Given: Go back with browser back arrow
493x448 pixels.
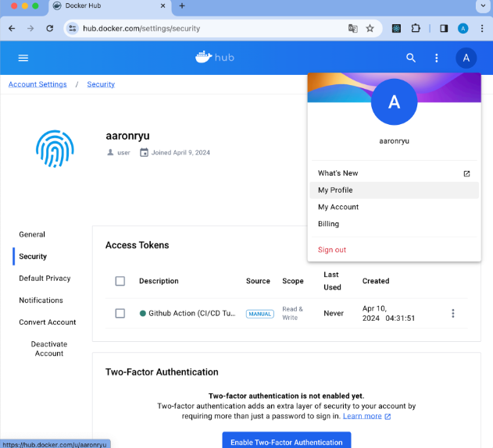Looking at the screenshot, I should point(12,29).
